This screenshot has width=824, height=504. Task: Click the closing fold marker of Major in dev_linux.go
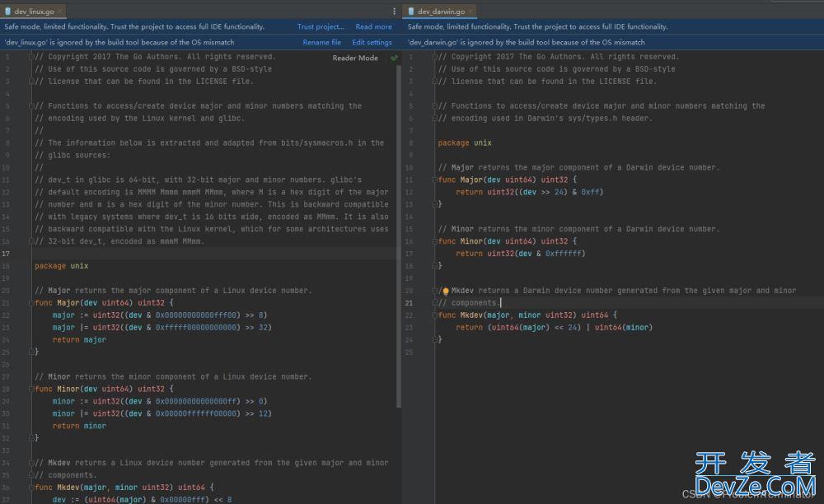tap(31, 352)
